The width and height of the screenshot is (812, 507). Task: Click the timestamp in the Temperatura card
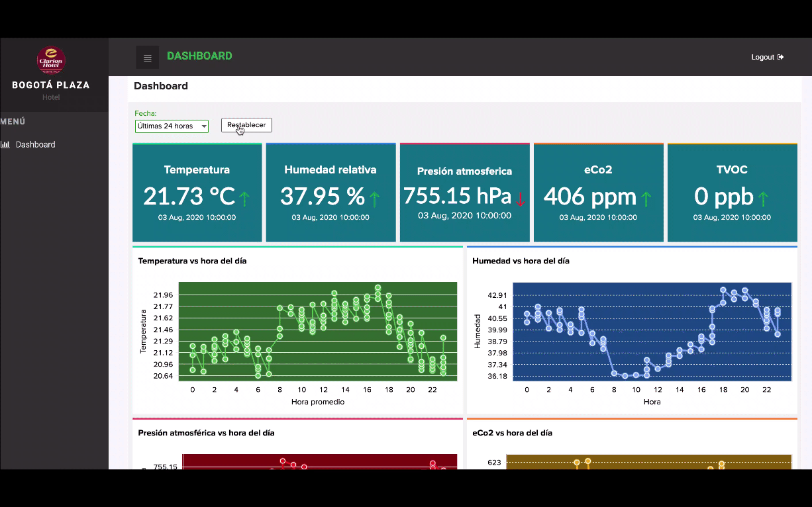point(197,217)
